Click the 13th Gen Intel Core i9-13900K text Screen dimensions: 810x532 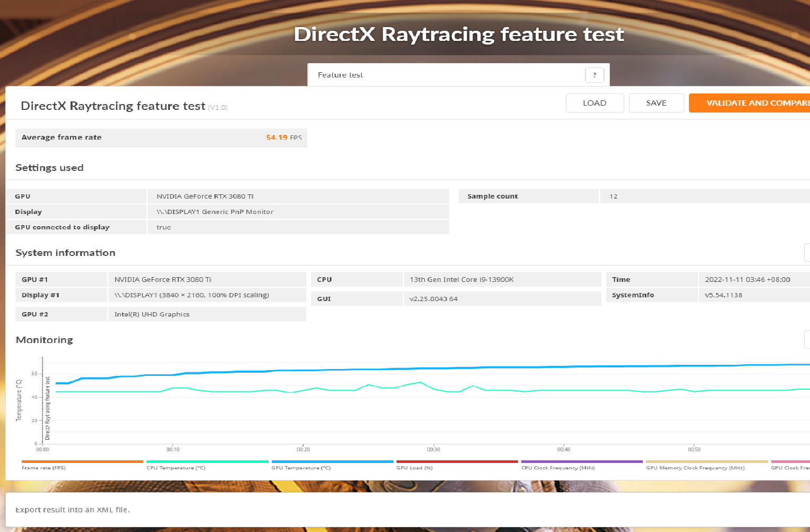462,280
